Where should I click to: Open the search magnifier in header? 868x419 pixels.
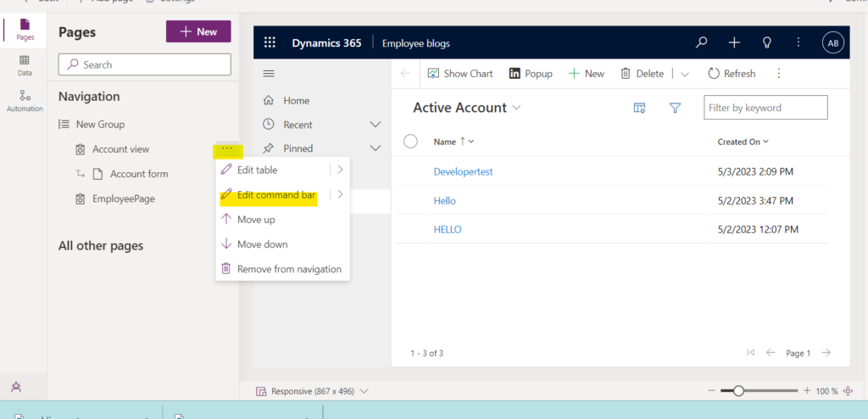[x=701, y=42]
